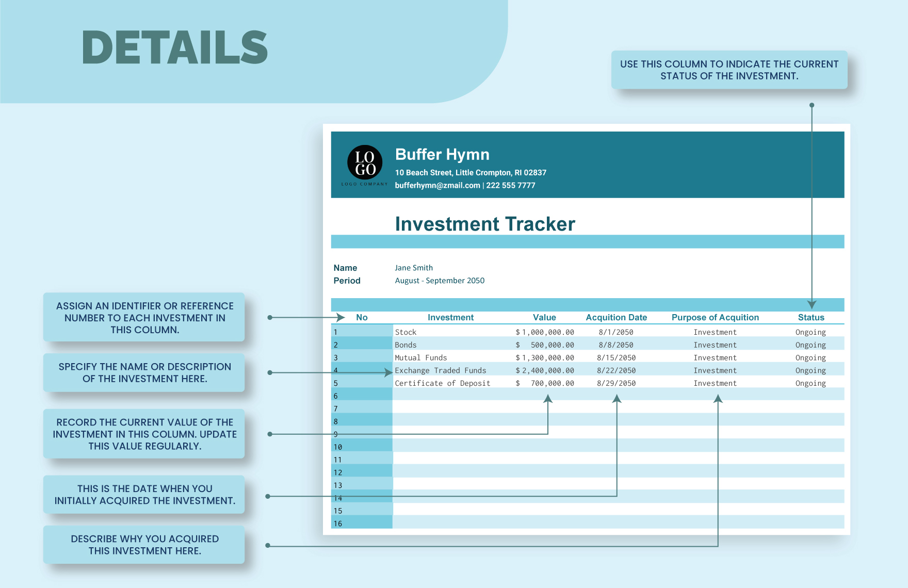Click the Investment column header
908x588 pixels.
click(450, 317)
